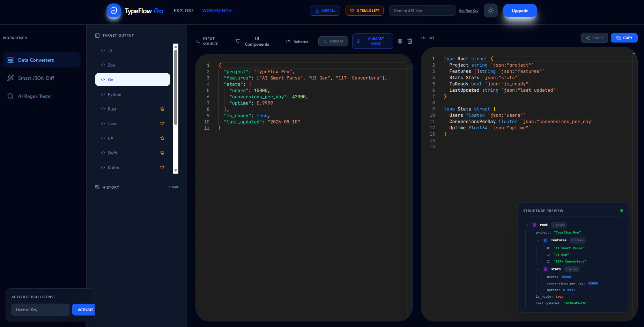Image resolution: width=644 pixels, height=327 pixels.
Task: Select Swift as target output
Action: pos(133,153)
